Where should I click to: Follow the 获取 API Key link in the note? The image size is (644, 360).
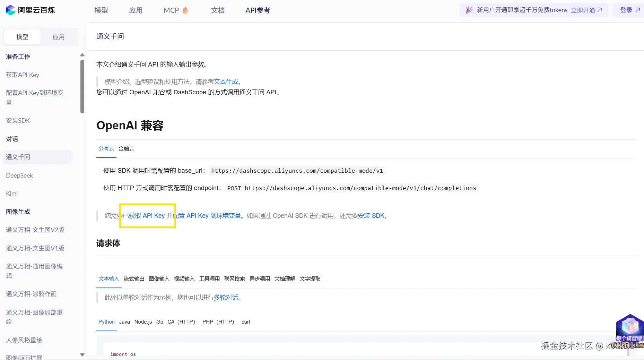(x=147, y=216)
